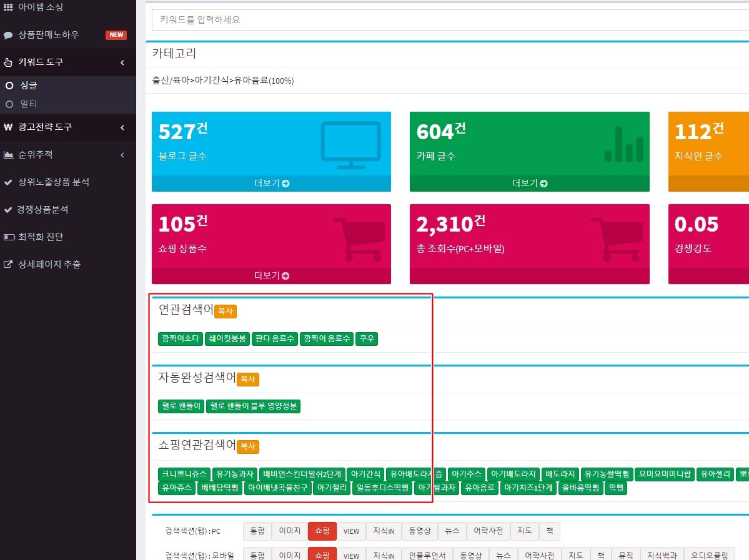Select the PC 통합 search section tab

[257, 531]
